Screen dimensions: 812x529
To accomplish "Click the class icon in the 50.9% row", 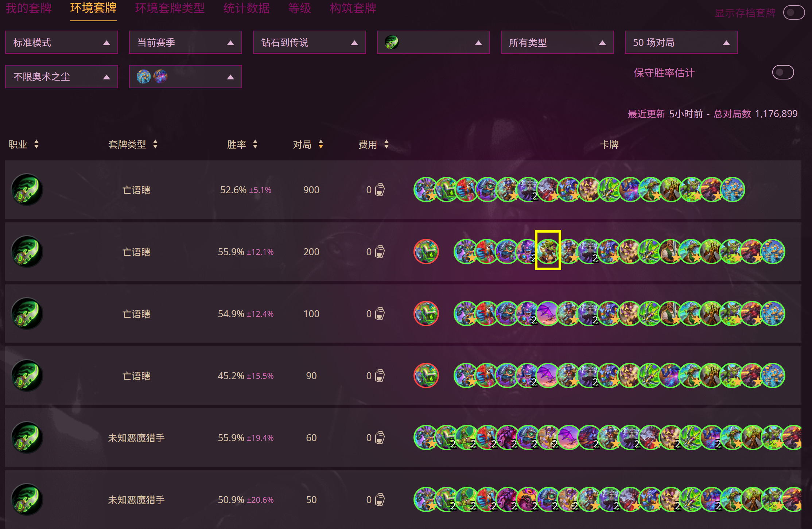I will tap(27, 499).
